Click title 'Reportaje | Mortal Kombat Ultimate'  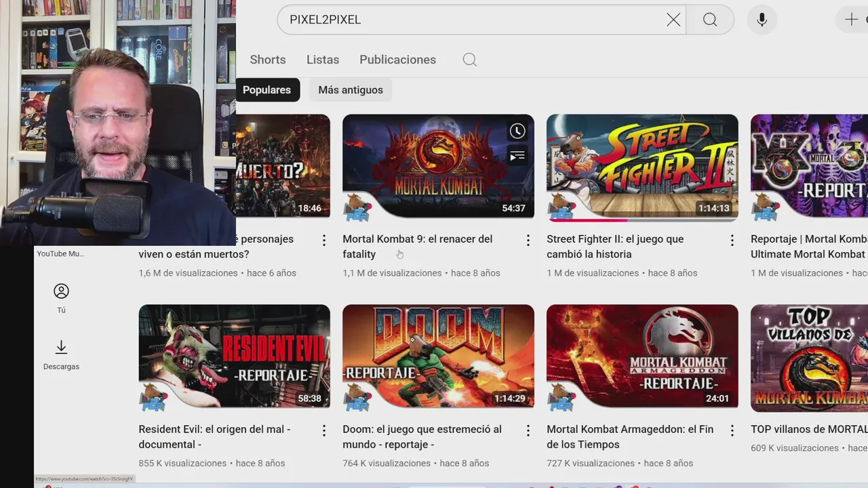pyautogui.click(x=809, y=247)
